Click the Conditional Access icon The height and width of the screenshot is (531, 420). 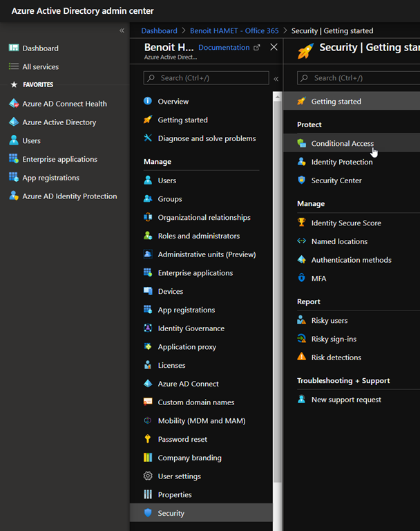[x=301, y=143]
